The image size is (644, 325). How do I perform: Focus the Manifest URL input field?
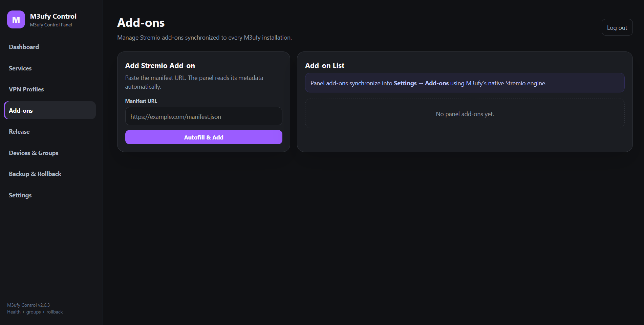pyautogui.click(x=203, y=116)
